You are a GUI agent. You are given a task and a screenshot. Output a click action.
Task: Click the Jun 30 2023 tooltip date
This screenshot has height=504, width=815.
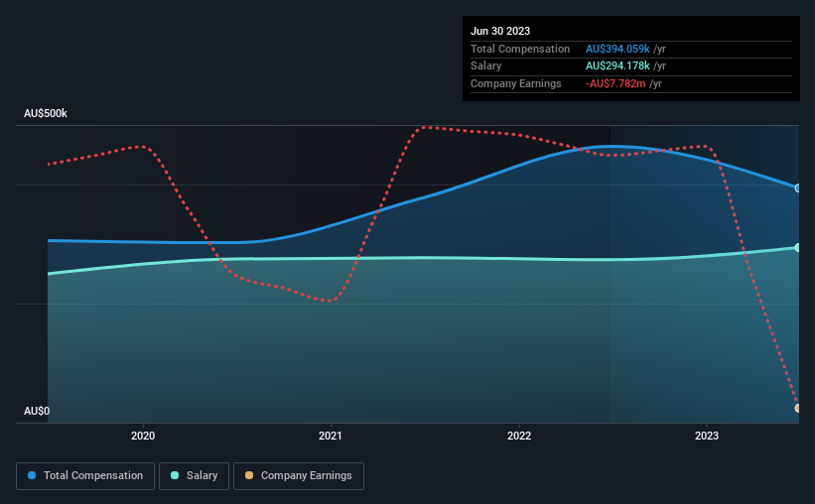pos(500,31)
